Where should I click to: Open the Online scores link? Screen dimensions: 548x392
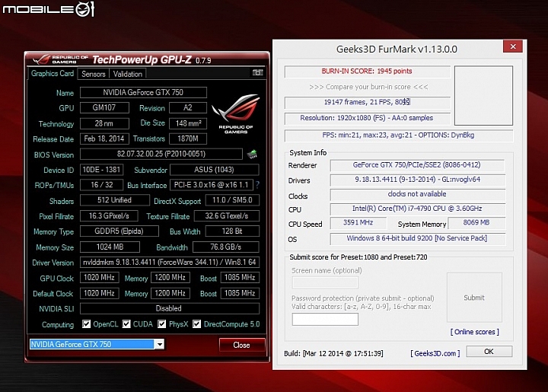[474, 332]
